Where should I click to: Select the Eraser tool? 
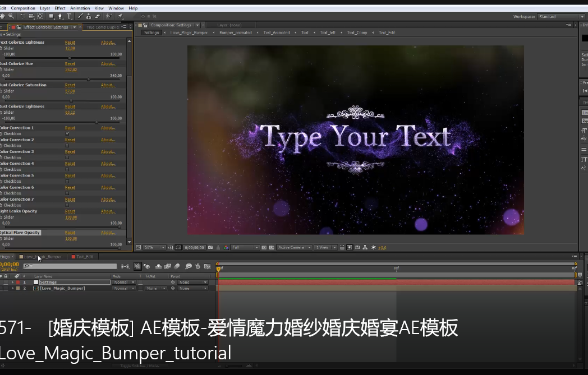98,16
